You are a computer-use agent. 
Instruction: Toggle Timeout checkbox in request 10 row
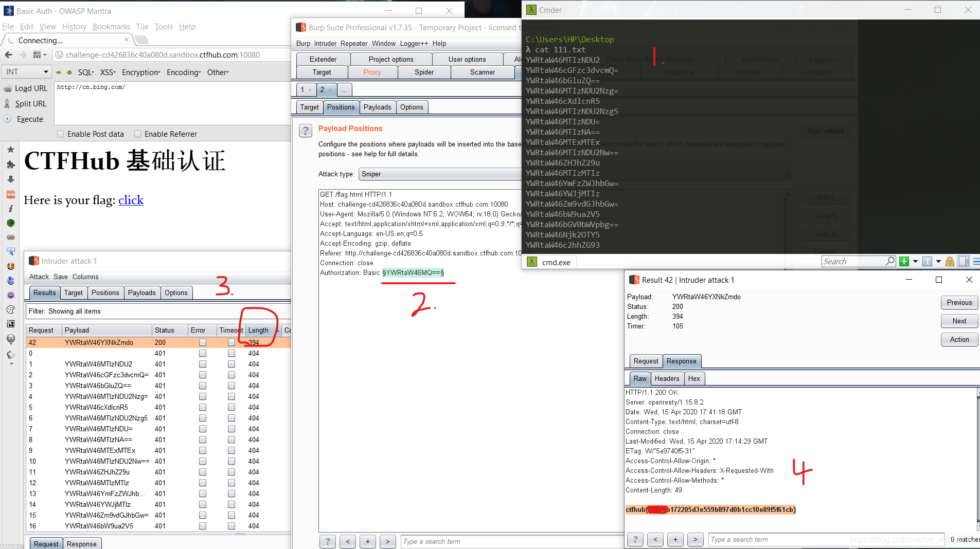pos(231,461)
